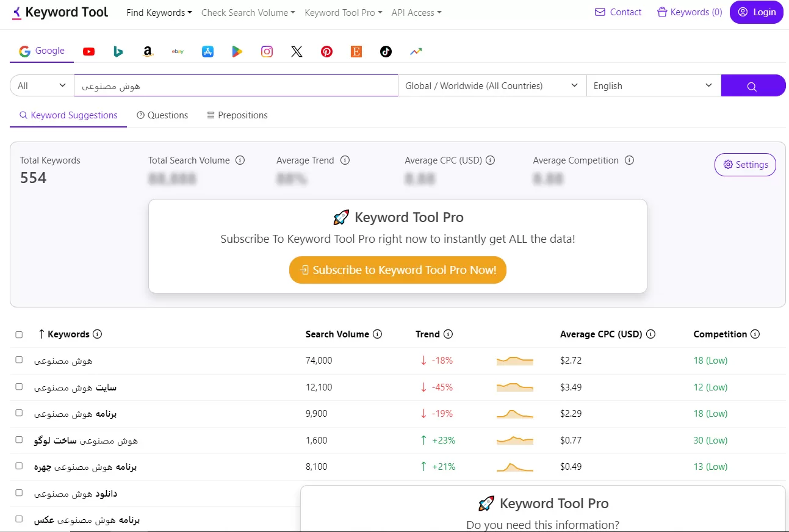Viewport: 789px width, 532px height.
Task: Click the Contact link
Action: [618, 12]
